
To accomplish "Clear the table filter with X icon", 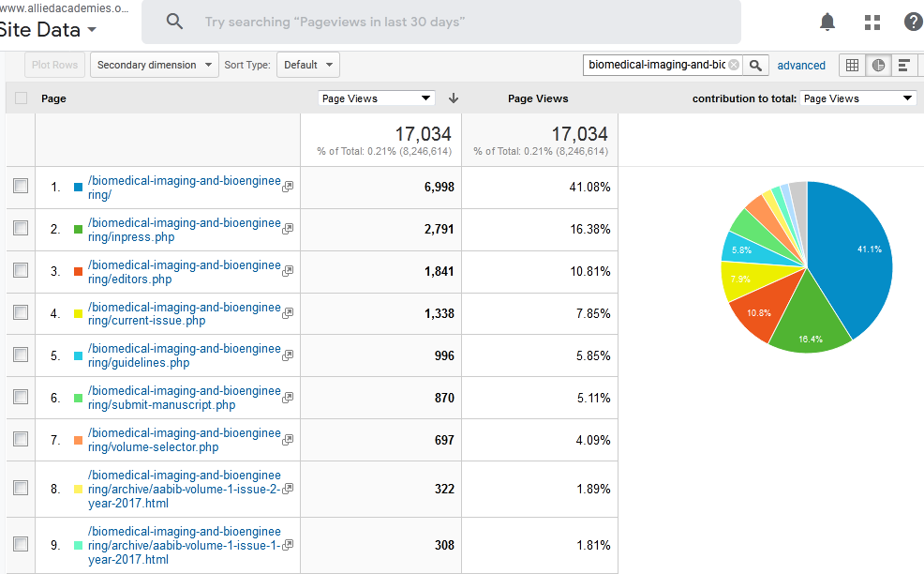I will [x=734, y=65].
